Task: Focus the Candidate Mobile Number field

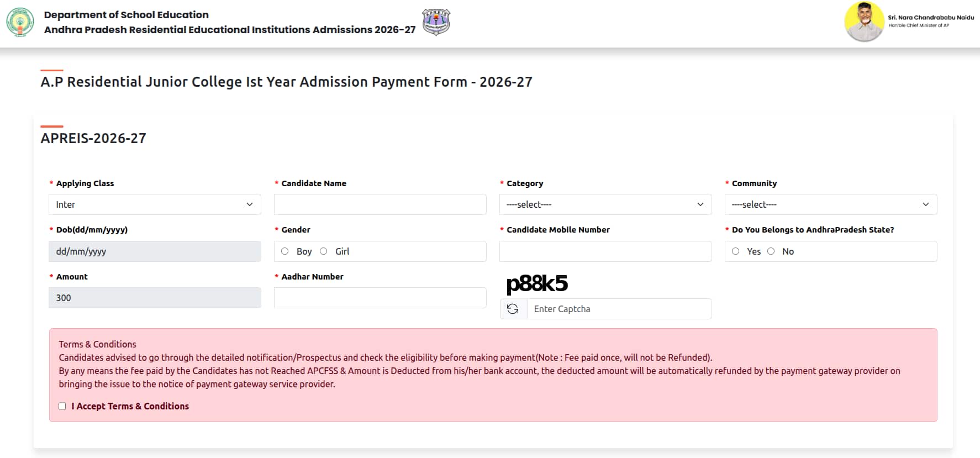Action: pyautogui.click(x=605, y=251)
